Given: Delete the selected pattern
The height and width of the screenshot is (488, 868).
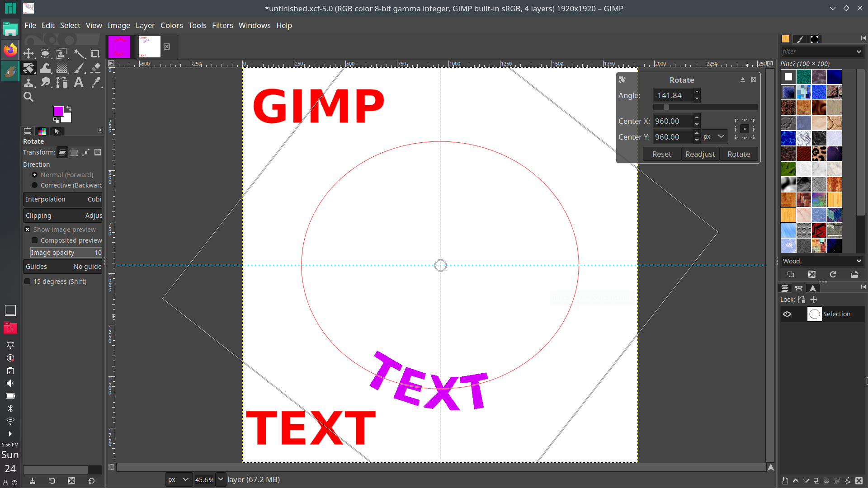Looking at the screenshot, I should (x=812, y=274).
